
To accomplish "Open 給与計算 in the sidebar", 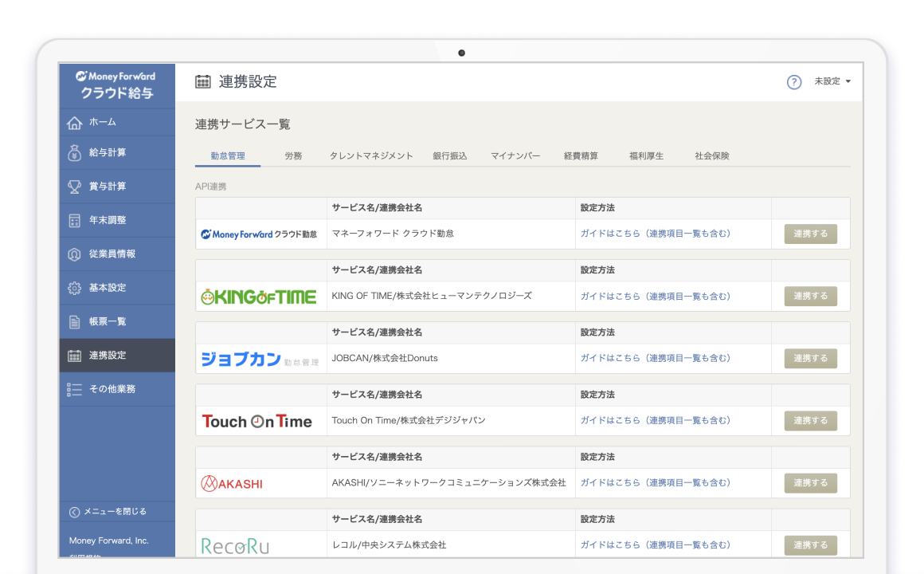I will click(x=117, y=153).
